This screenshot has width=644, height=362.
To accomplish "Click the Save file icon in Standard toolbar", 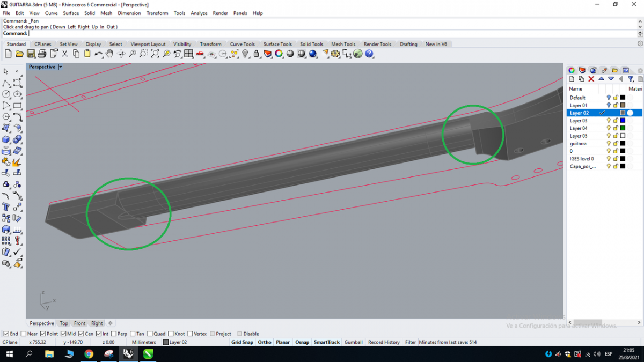I will tap(31, 54).
